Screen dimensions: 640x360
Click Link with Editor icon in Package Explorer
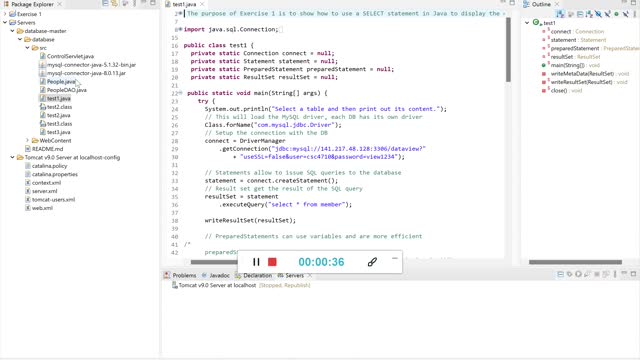coord(115,4)
